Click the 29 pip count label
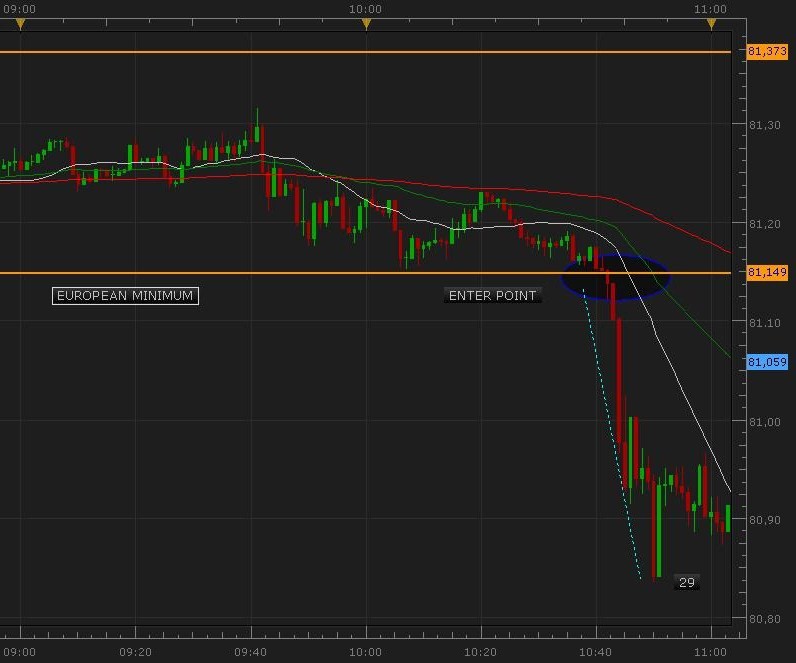This screenshot has width=796, height=663. click(687, 582)
